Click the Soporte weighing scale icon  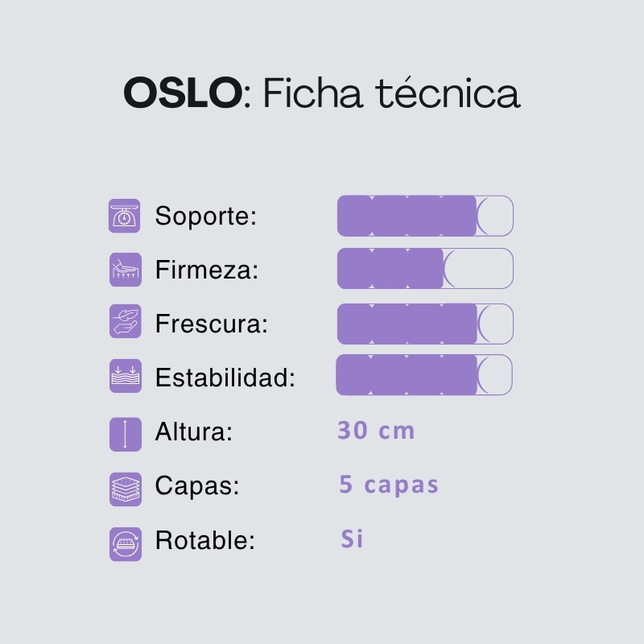tap(125, 216)
